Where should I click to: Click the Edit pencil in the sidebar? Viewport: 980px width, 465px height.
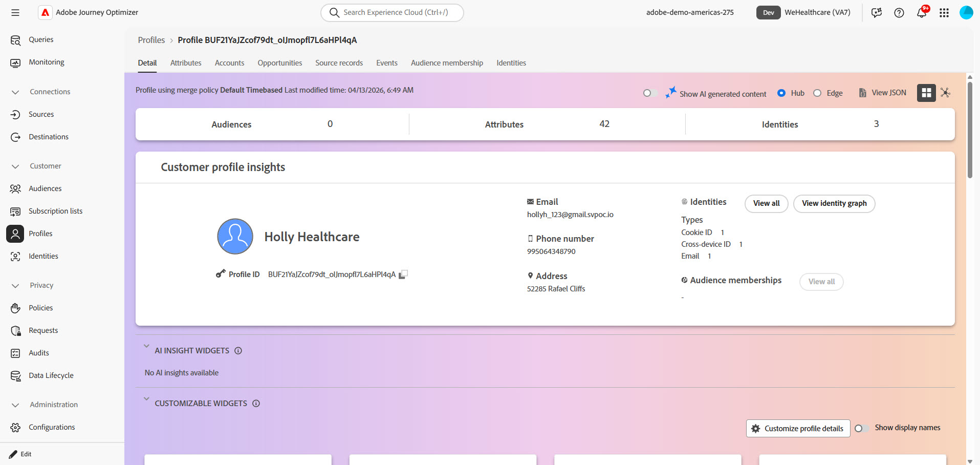20,454
